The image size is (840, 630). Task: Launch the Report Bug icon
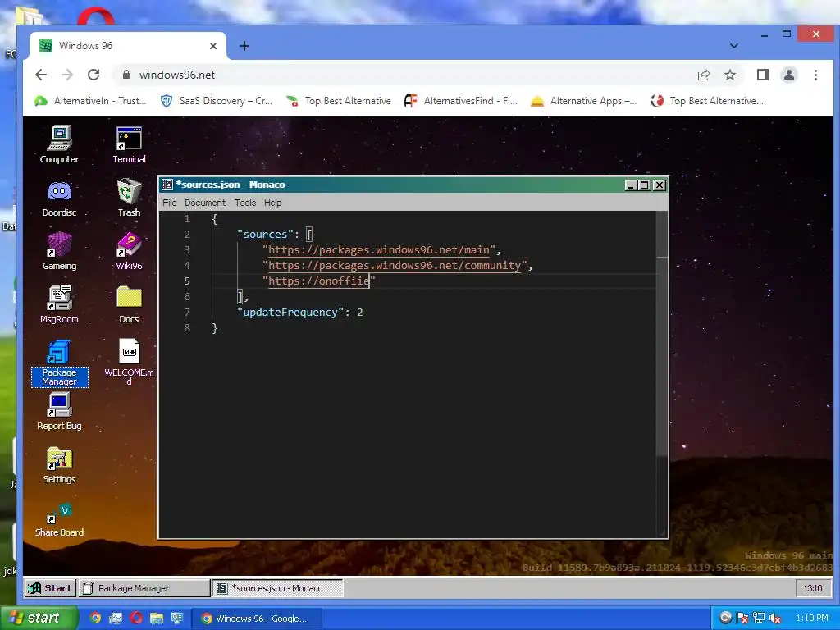click(x=59, y=411)
